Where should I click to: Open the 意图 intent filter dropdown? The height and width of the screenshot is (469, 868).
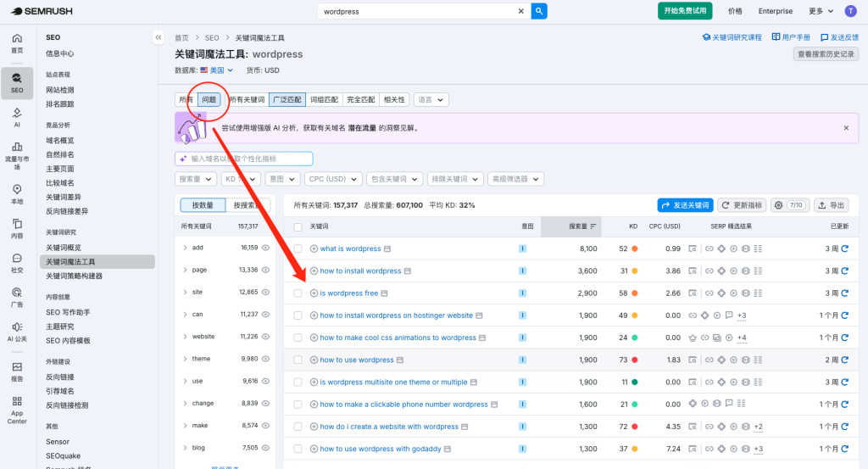pos(282,179)
